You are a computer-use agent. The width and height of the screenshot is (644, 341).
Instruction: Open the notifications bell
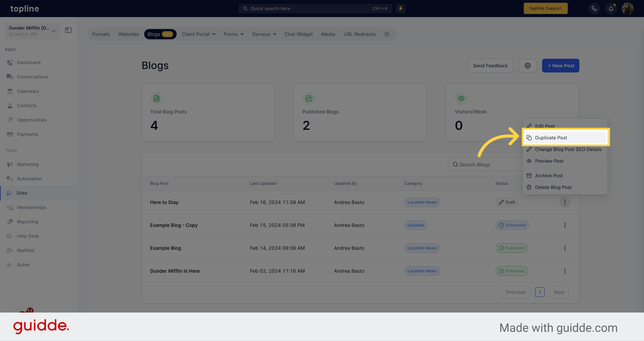click(611, 9)
